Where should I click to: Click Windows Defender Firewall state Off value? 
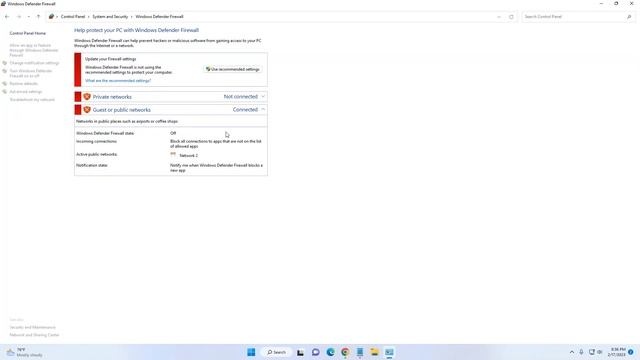pos(173,133)
